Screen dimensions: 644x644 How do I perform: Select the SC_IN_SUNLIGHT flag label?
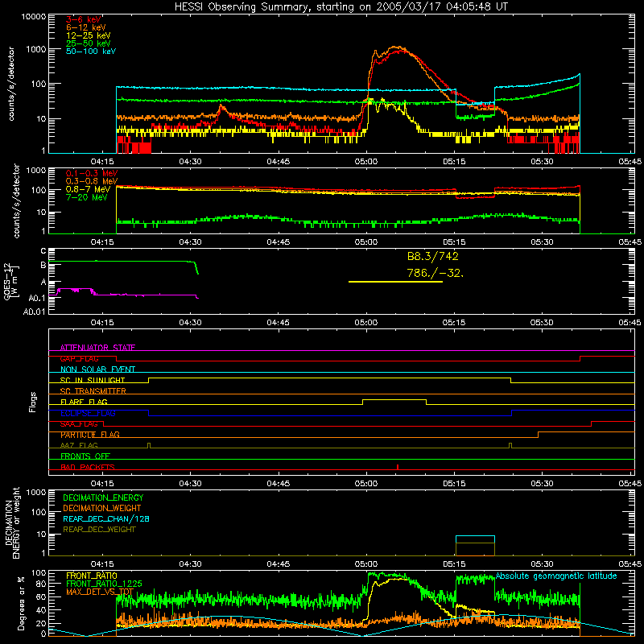click(93, 380)
